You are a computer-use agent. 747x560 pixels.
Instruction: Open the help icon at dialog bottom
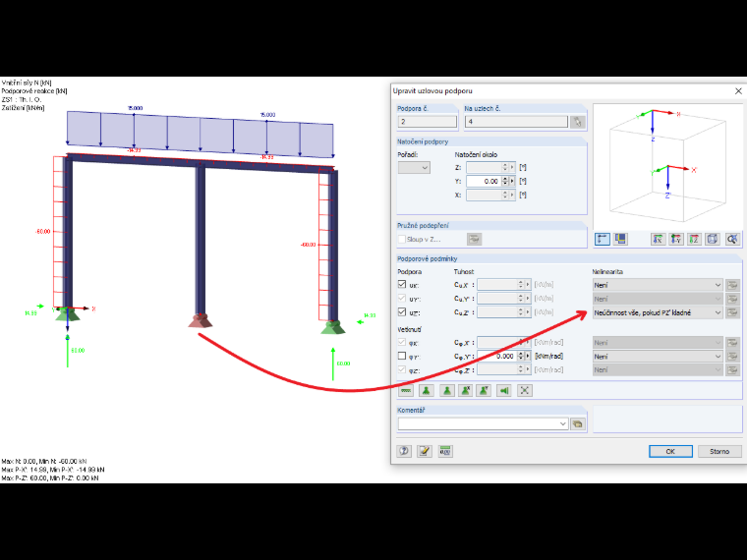point(404,451)
